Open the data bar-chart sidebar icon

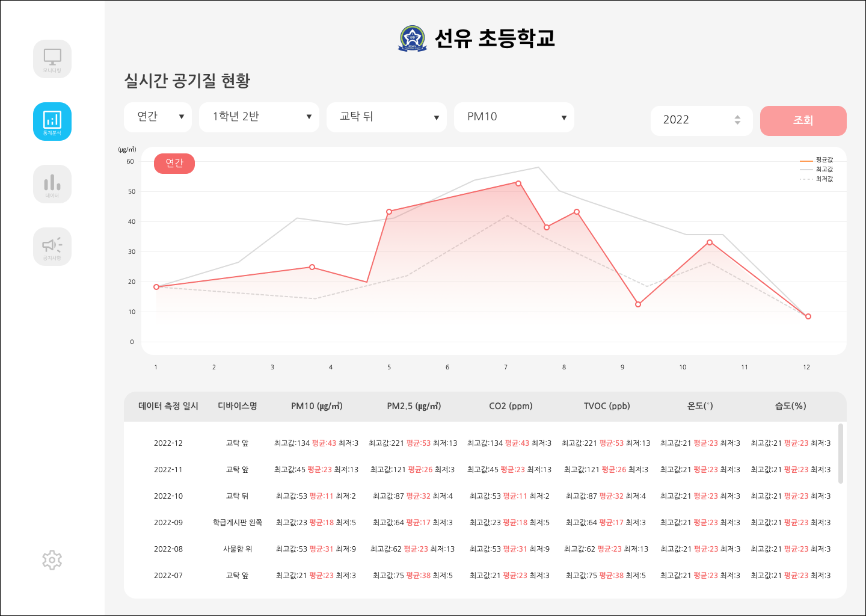[x=52, y=184]
